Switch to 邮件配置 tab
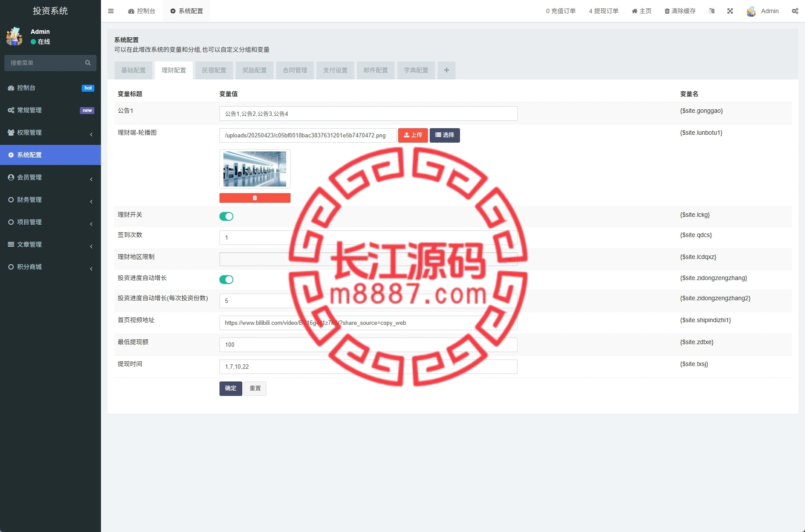 coord(376,70)
